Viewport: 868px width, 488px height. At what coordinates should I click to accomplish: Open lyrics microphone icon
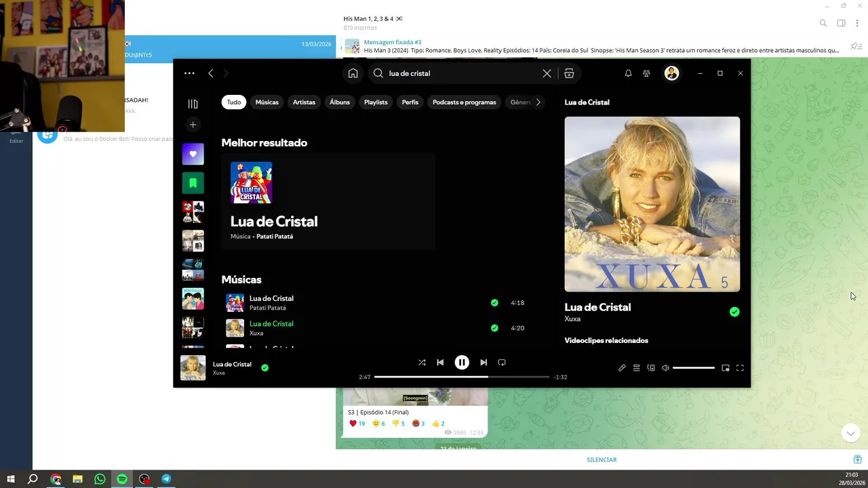(622, 368)
